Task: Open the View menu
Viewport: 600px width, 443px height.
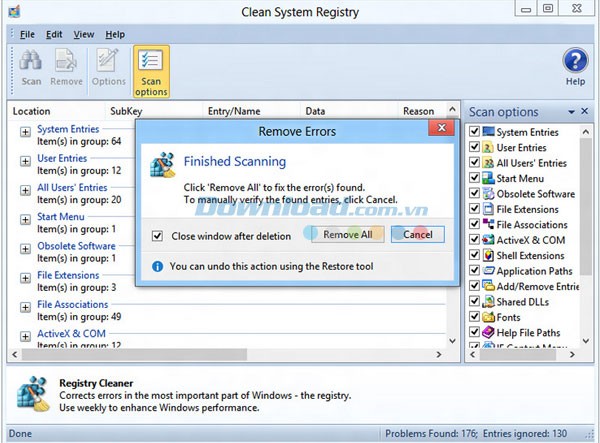Action: (84, 34)
